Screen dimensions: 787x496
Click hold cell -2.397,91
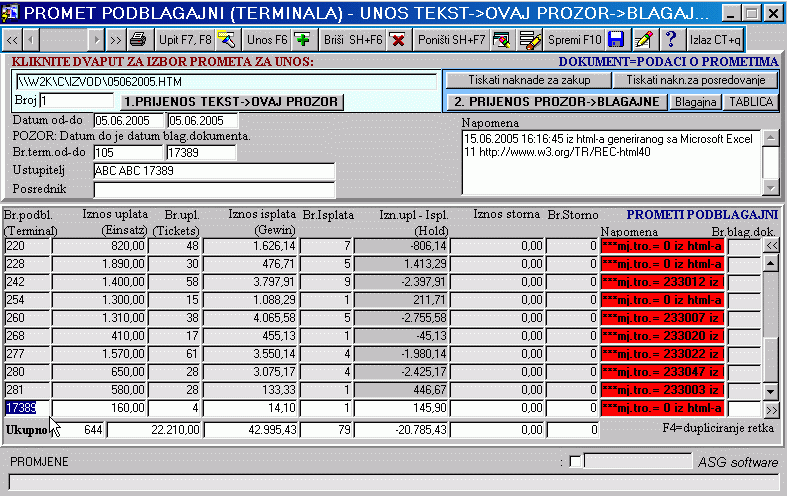[x=402, y=282]
